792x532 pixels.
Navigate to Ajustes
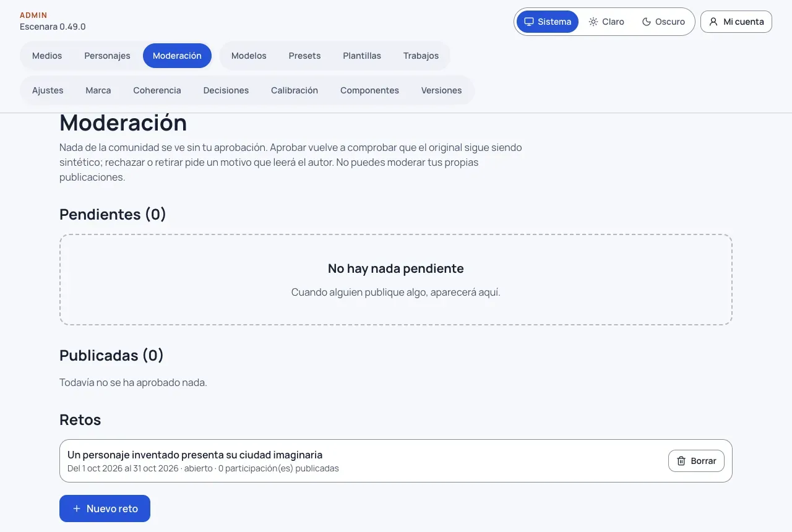[x=48, y=90]
